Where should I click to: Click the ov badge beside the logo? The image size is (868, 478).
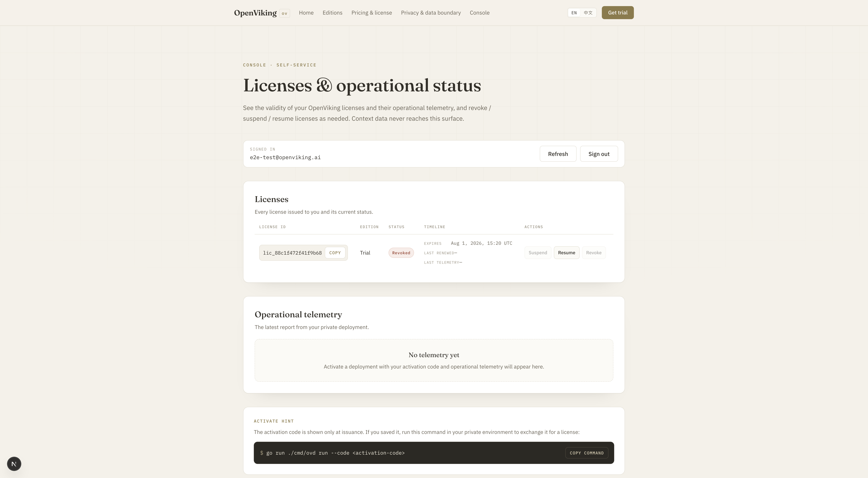coord(284,13)
